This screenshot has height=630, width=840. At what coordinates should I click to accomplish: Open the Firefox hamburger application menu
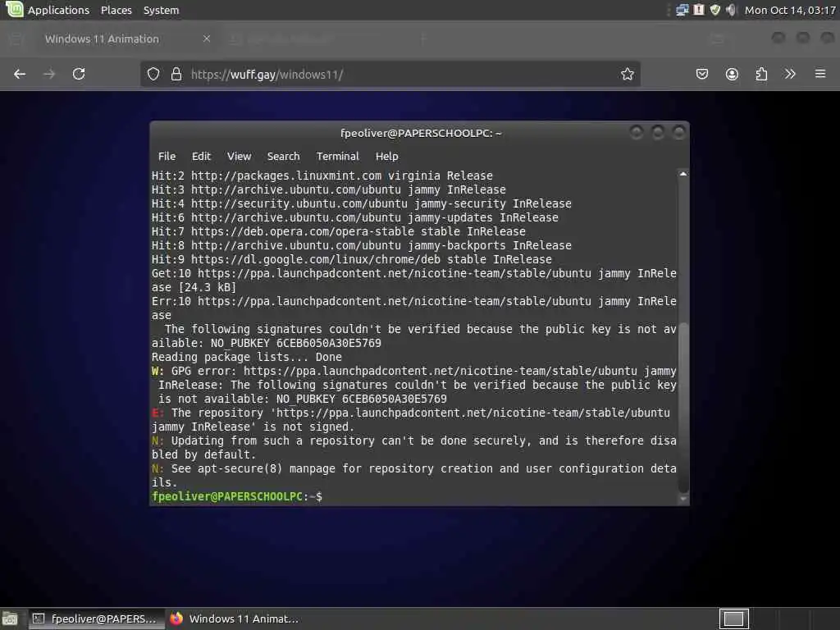click(820, 74)
